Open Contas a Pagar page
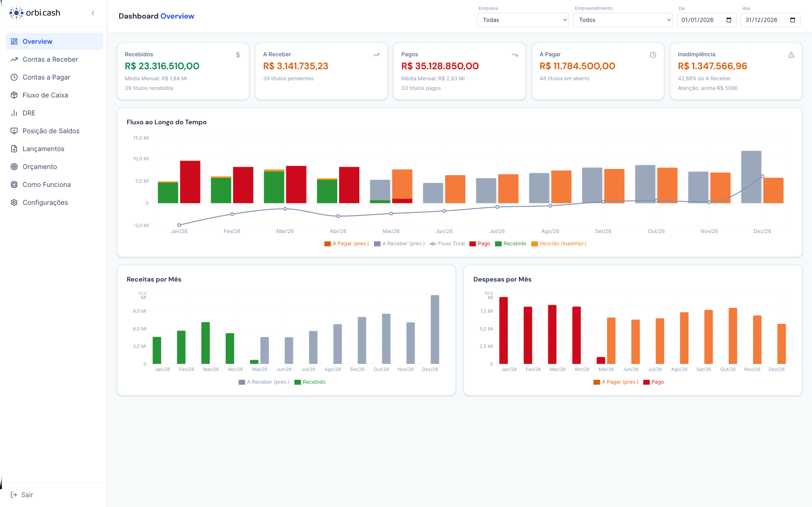 [54, 77]
